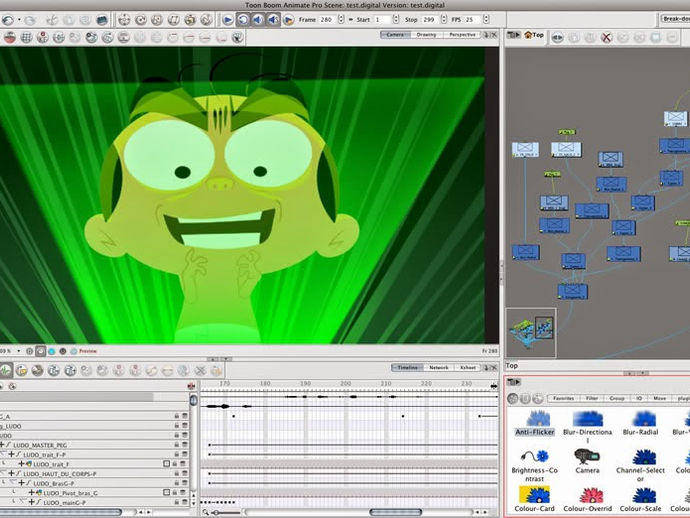This screenshot has width=690, height=518.
Task: Expand the LUDO_MASTER_PEG layer
Action: (x=2, y=445)
